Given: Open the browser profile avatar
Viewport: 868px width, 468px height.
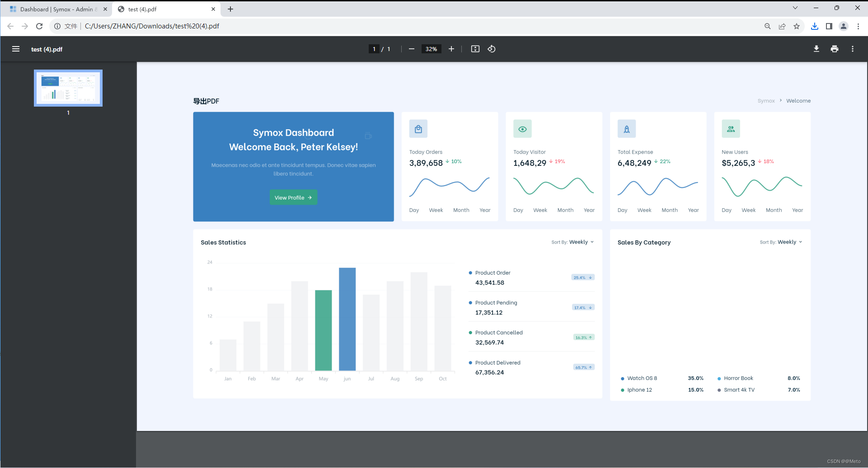Looking at the screenshot, I should [x=844, y=26].
